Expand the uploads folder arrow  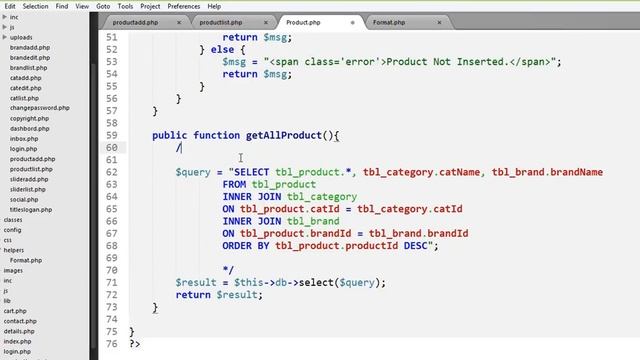[4, 37]
